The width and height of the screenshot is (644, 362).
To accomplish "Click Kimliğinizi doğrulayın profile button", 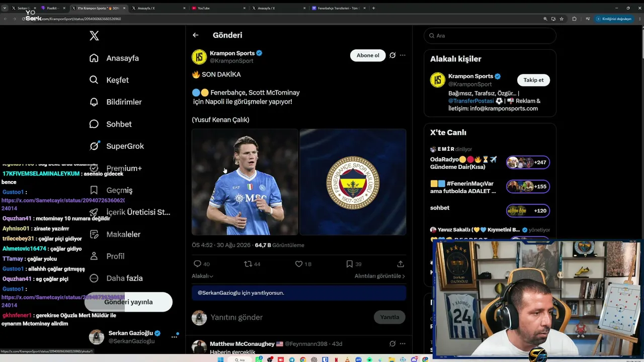I will tap(613, 19).
